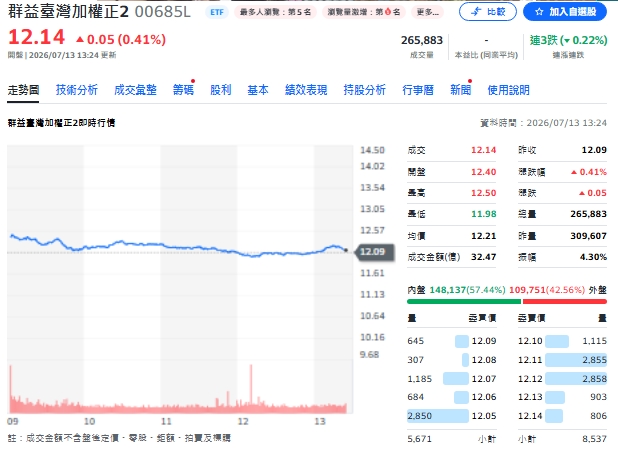Go to the 股利 tab
This screenshot has width=618, height=460.
click(x=221, y=90)
